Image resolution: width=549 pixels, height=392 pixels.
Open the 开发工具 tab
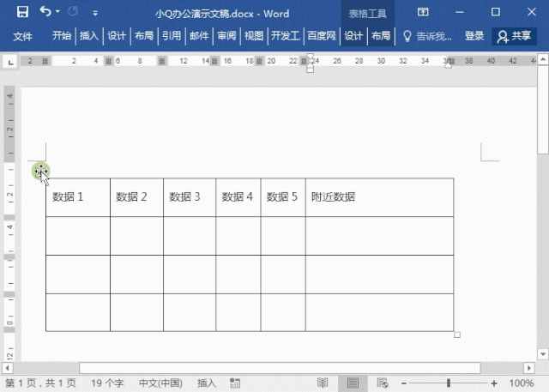286,36
